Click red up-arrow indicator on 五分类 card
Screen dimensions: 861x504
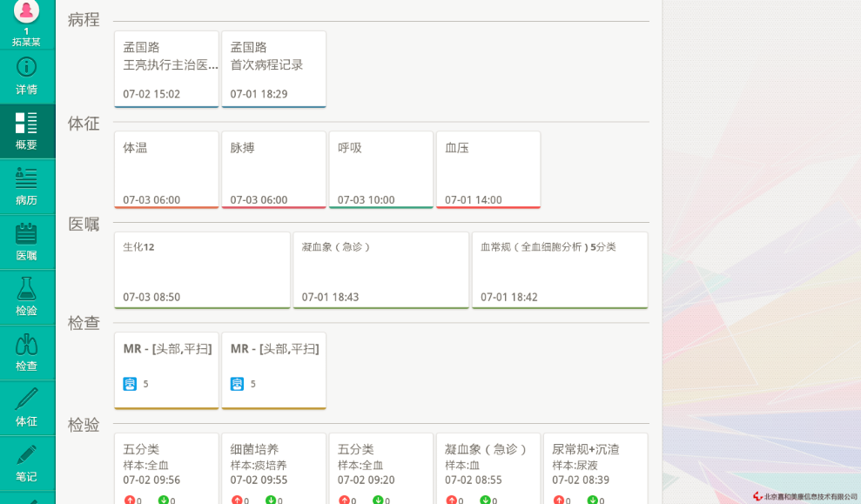tap(130, 501)
